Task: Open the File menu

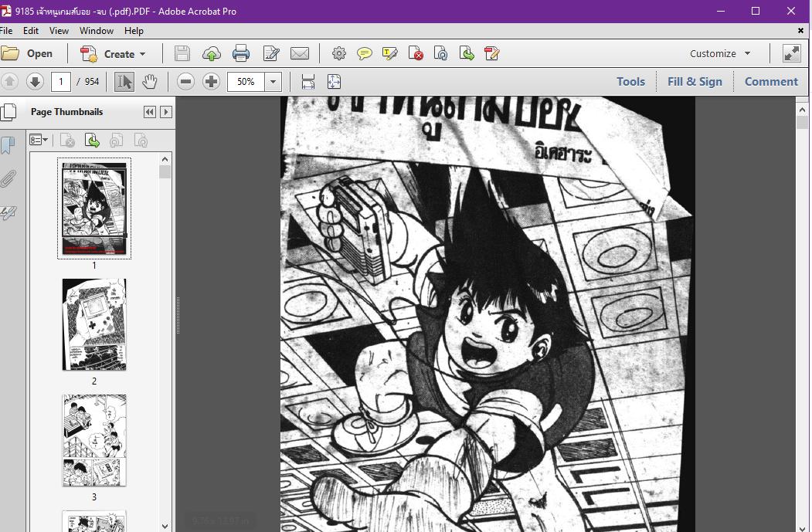Action: [x=6, y=31]
